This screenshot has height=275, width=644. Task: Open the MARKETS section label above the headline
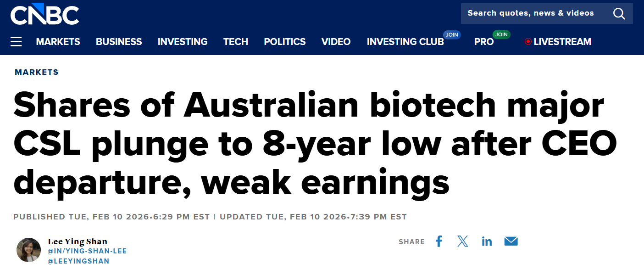[x=37, y=72]
